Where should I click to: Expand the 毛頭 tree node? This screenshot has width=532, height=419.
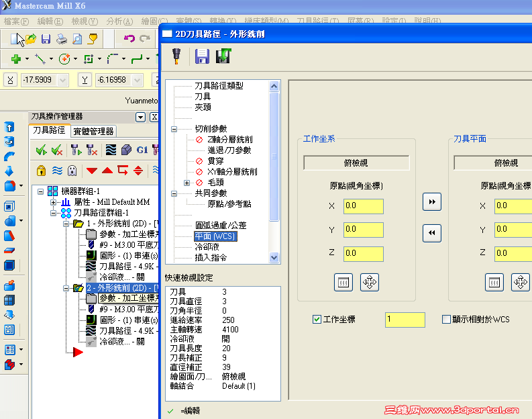pyautogui.click(x=187, y=183)
